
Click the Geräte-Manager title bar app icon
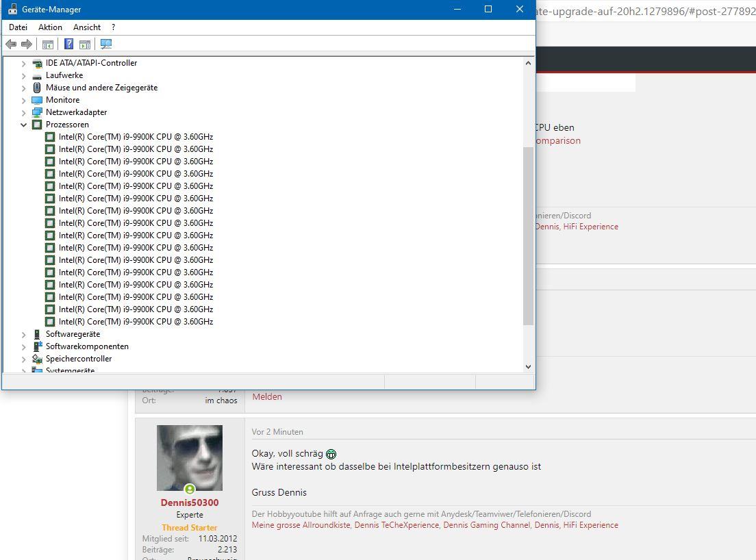click(x=12, y=9)
